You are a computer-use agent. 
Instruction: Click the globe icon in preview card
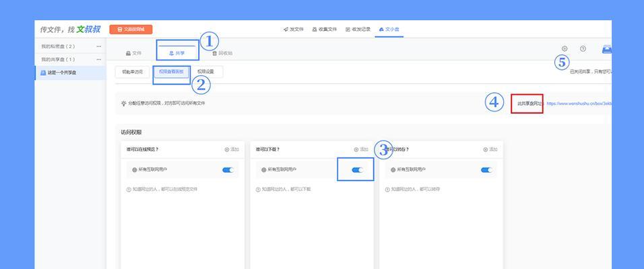tap(135, 169)
